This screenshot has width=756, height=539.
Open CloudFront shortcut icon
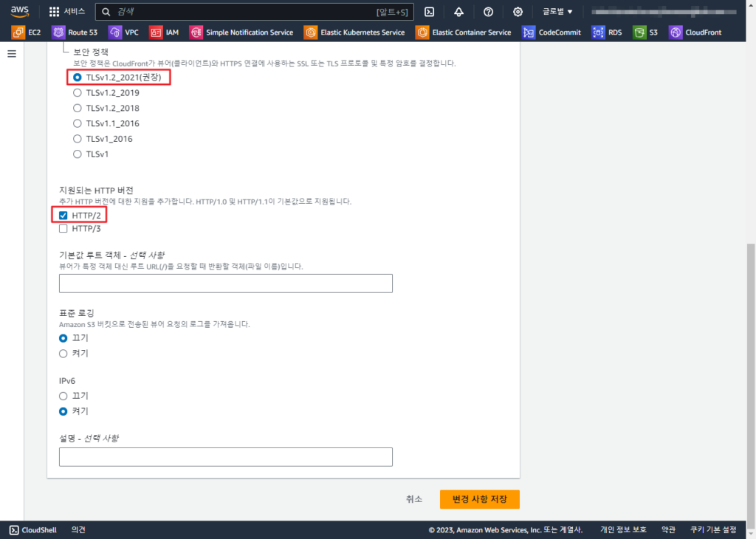pos(675,32)
